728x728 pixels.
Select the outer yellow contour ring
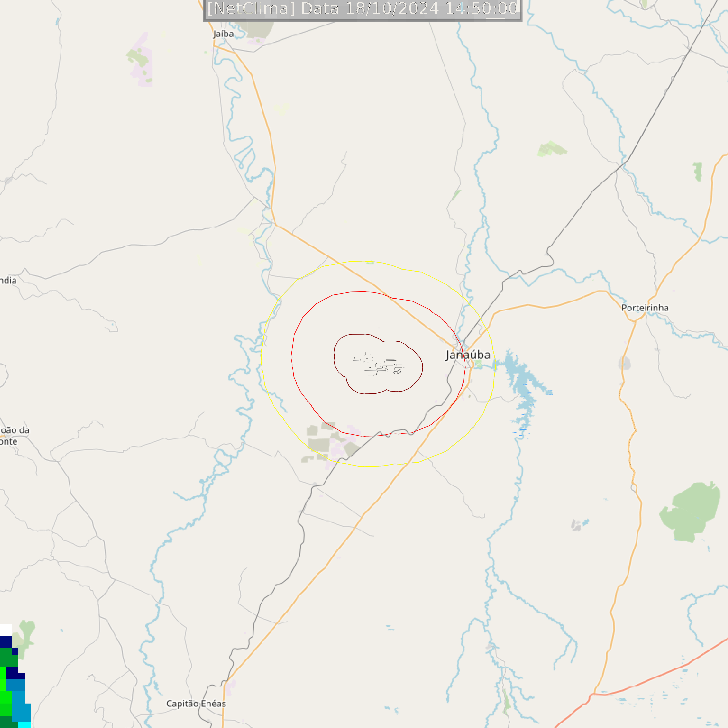(x=378, y=364)
